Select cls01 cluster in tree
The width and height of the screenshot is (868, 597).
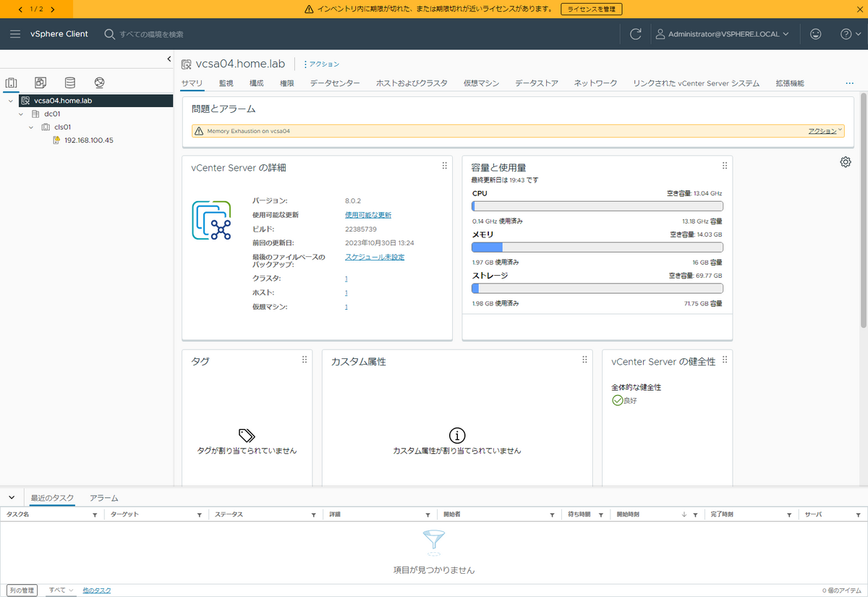coord(64,127)
